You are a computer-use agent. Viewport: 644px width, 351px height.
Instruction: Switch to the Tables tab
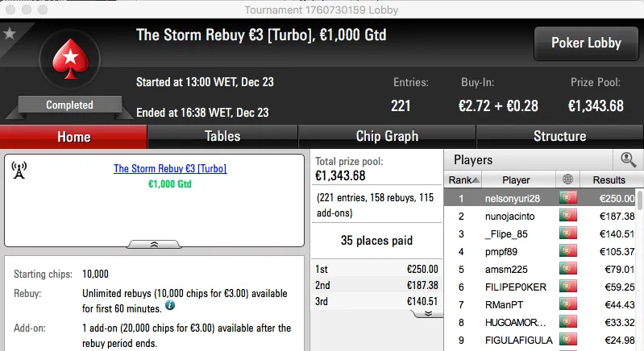[222, 136]
